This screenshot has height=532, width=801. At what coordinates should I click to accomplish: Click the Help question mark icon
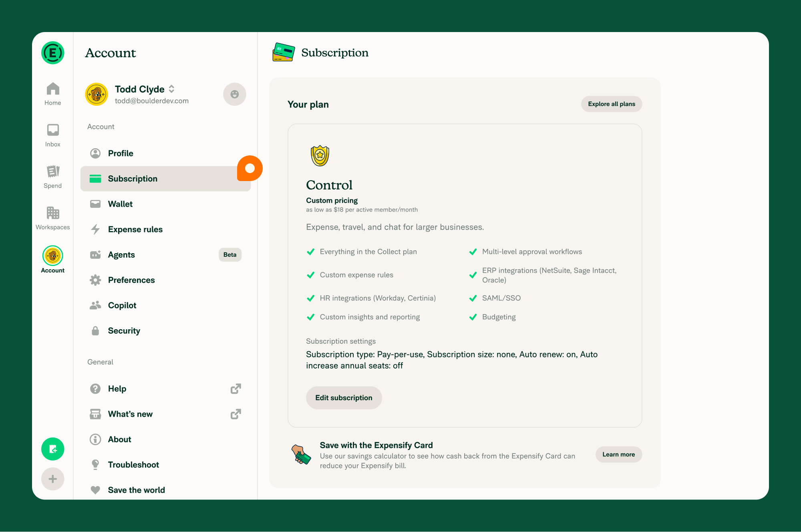point(95,389)
